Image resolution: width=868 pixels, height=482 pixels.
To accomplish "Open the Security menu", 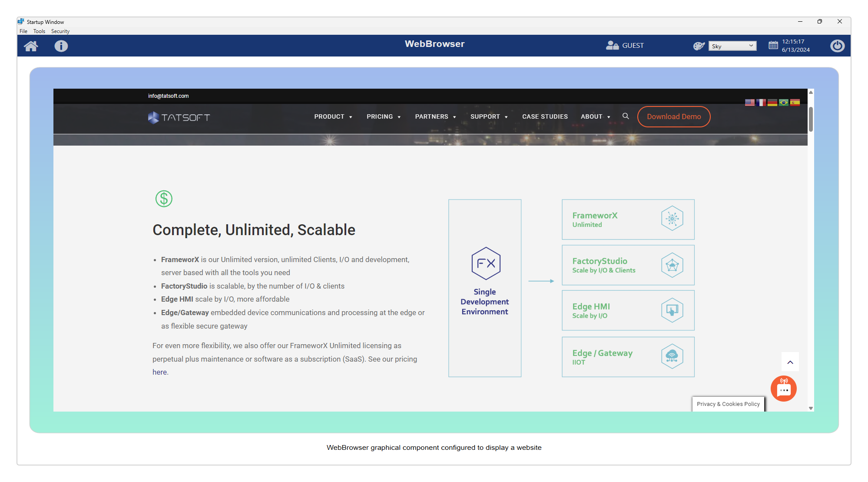I will (60, 31).
